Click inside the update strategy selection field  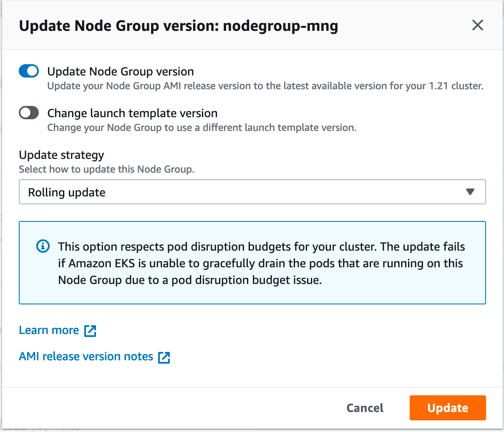pyautogui.click(x=252, y=192)
